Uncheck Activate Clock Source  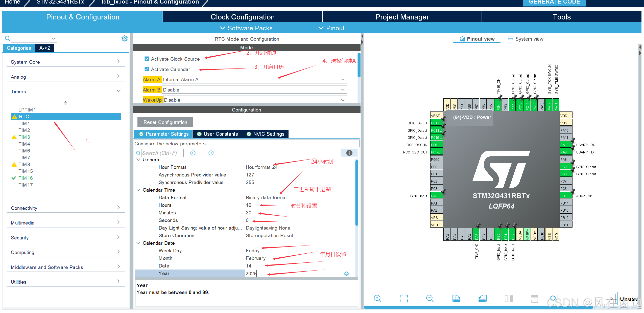[x=147, y=59]
